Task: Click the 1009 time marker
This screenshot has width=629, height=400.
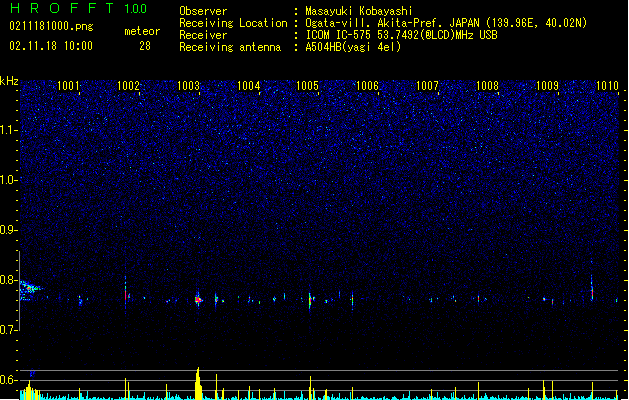Action: (x=547, y=86)
